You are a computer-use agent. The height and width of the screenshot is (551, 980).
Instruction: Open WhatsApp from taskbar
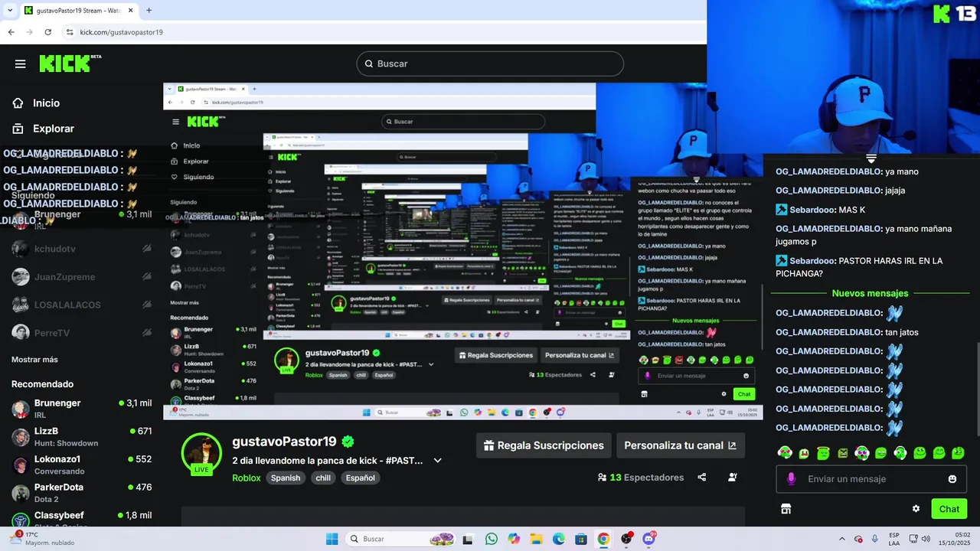[491, 539]
